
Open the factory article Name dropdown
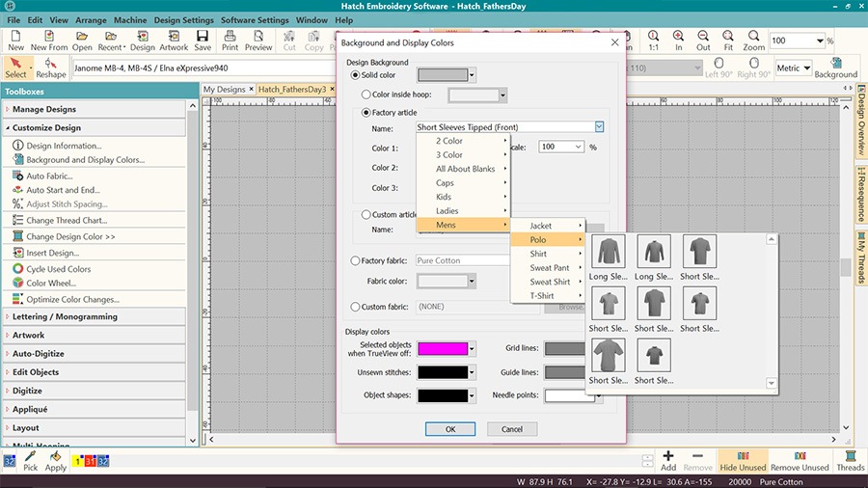599,127
